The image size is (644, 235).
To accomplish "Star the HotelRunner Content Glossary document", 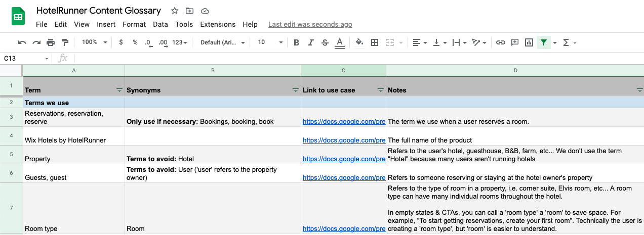I will (x=175, y=11).
